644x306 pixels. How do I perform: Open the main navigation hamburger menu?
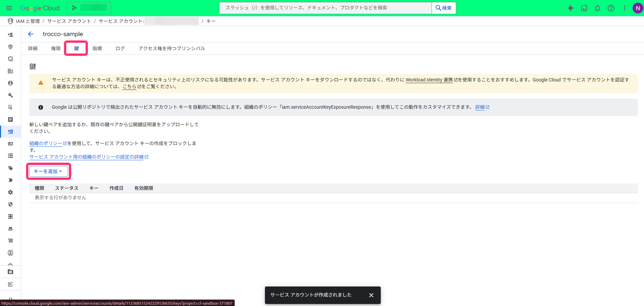tap(9, 8)
